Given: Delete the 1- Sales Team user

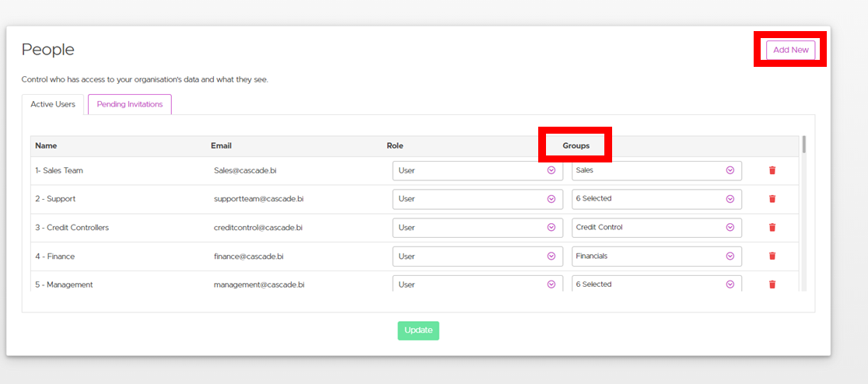Looking at the screenshot, I should [x=772, y=170].
